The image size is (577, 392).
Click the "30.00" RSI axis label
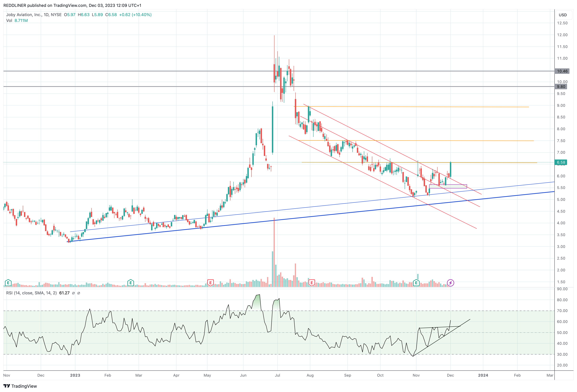point(562,354)
